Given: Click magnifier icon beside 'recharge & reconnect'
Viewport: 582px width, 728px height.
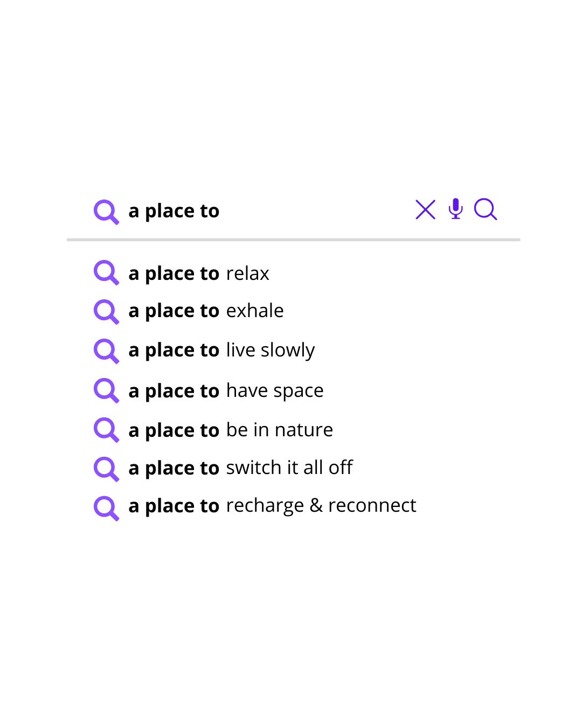Looking at the screenshot, I should tap(106, 509).
